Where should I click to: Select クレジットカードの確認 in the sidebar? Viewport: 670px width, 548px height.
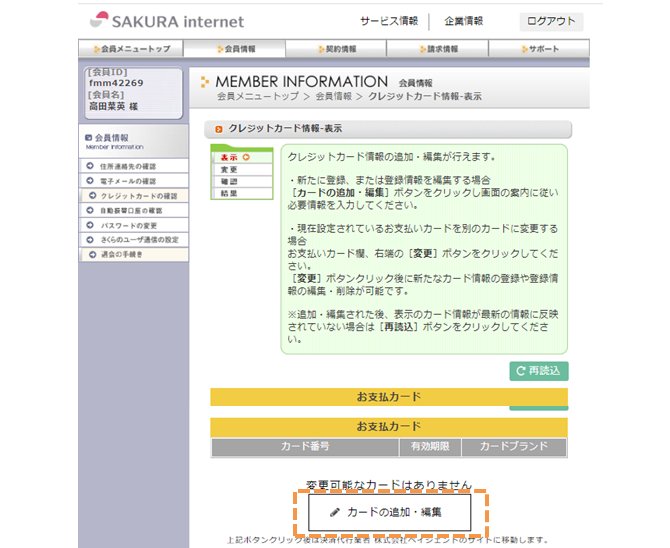pos(134,196)
